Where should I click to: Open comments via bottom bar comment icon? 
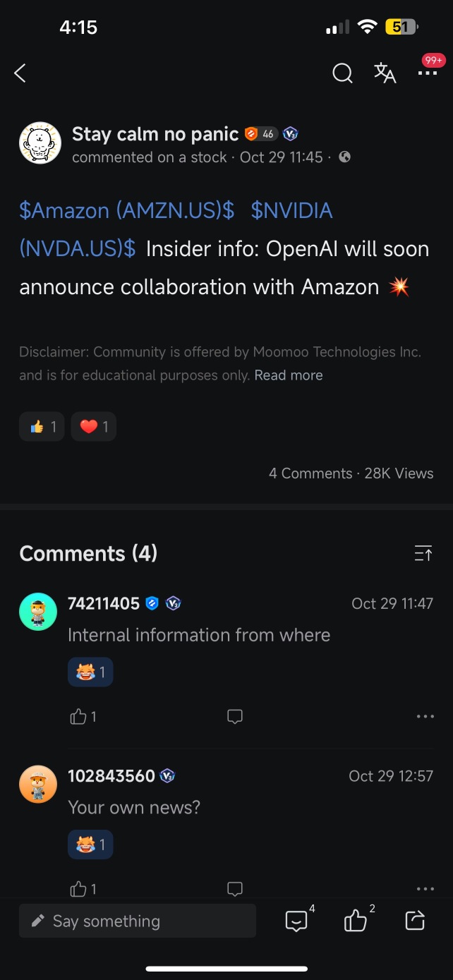tap(296, 920)
